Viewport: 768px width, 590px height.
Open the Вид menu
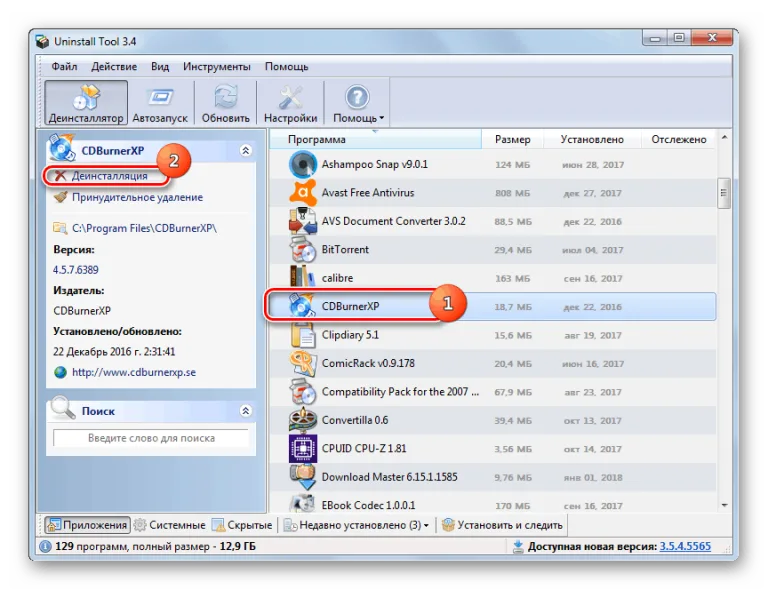tap(160, 67)
